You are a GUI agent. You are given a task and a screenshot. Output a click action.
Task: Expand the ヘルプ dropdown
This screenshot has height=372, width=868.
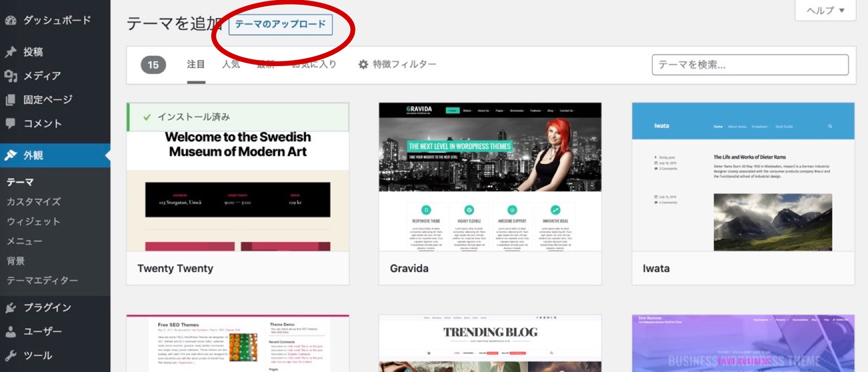click(825, 10)
